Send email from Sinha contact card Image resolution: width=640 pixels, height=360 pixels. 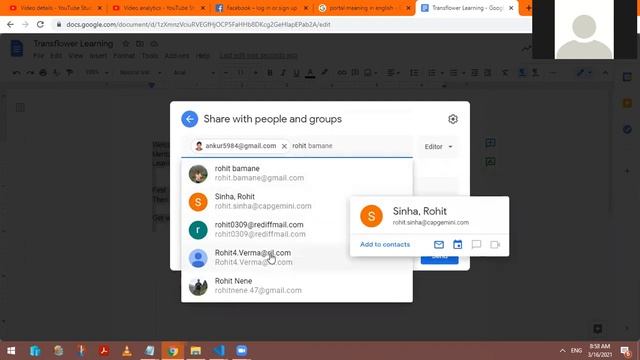click(x=439, y=244)
